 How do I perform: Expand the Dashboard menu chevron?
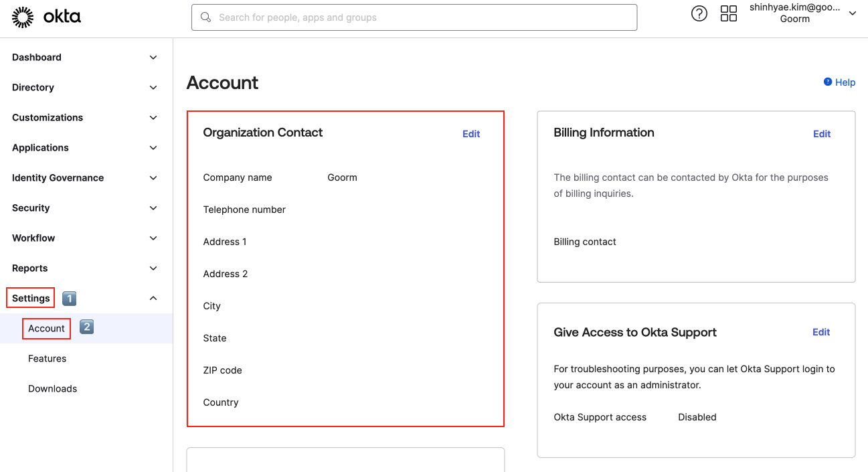(153, 58)
